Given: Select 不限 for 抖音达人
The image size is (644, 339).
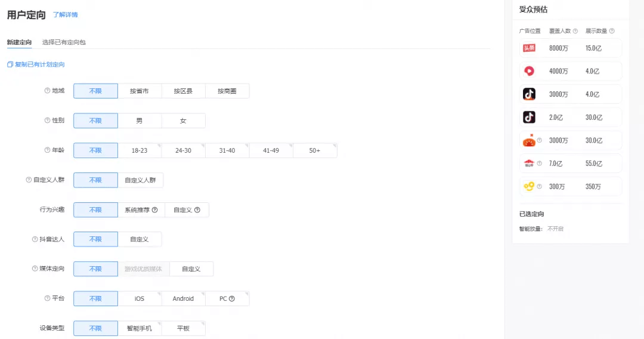Looking at the screenshot, I should click(x=95, y=239).
